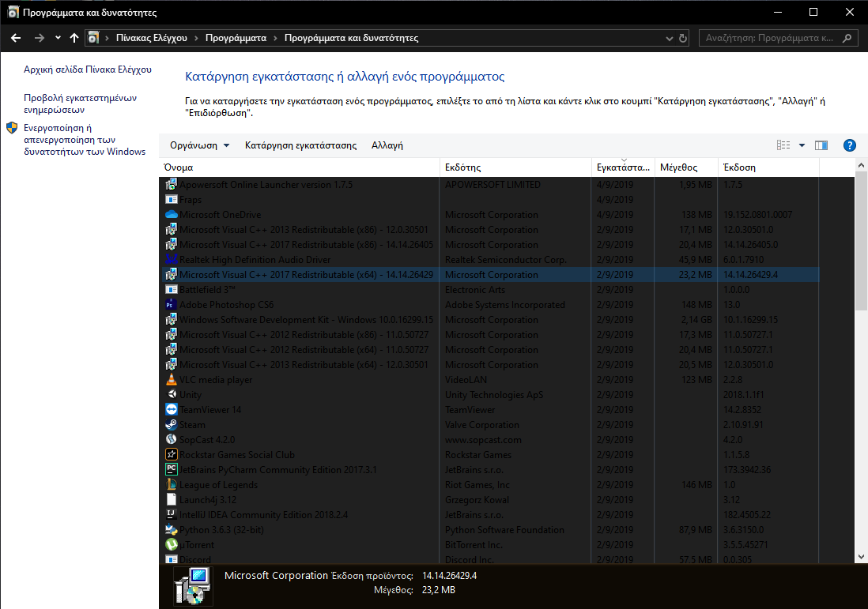Click the Adobe Systems Incorporated publisher cell
The height and width of the screenshot is (609, 868).
(505, 305)
